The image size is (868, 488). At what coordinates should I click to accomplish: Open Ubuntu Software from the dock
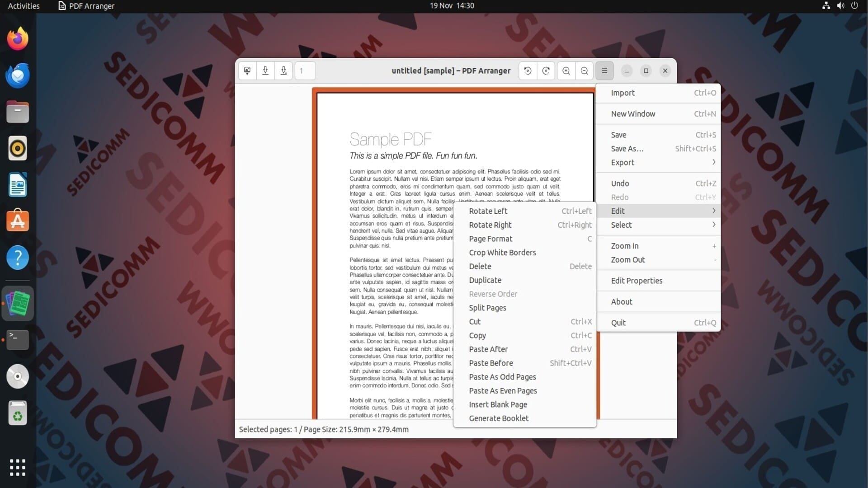(x=18, y=221)
